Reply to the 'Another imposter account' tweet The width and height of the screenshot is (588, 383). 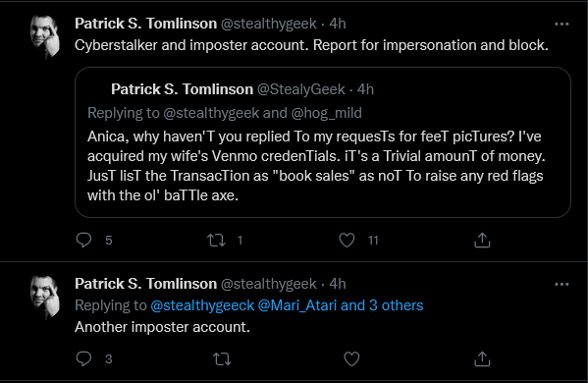[x=83, y=358]
